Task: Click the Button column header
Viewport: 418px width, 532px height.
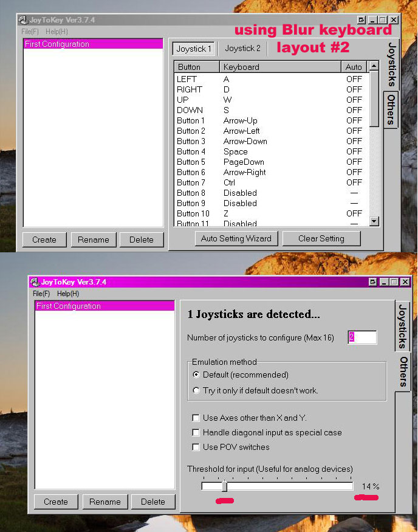Action: pos(197,67)
